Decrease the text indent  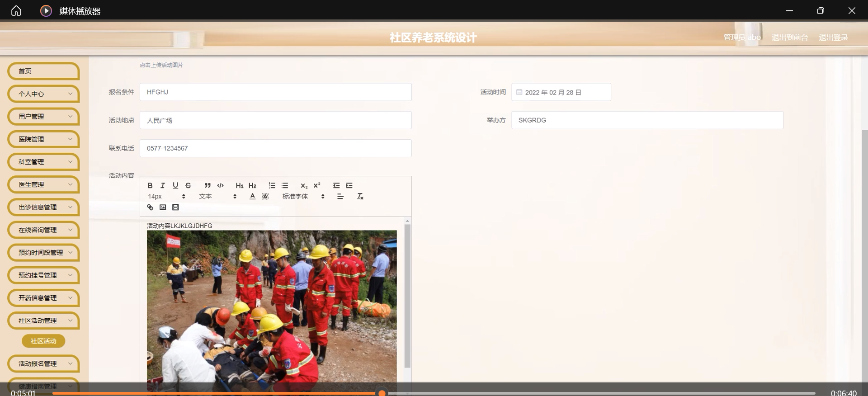tap(336, 185)
